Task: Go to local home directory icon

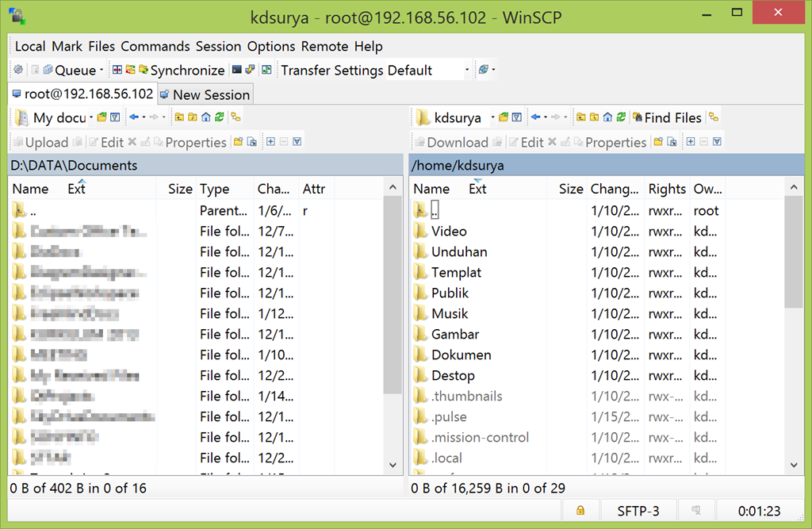Action: coord(205,117)
